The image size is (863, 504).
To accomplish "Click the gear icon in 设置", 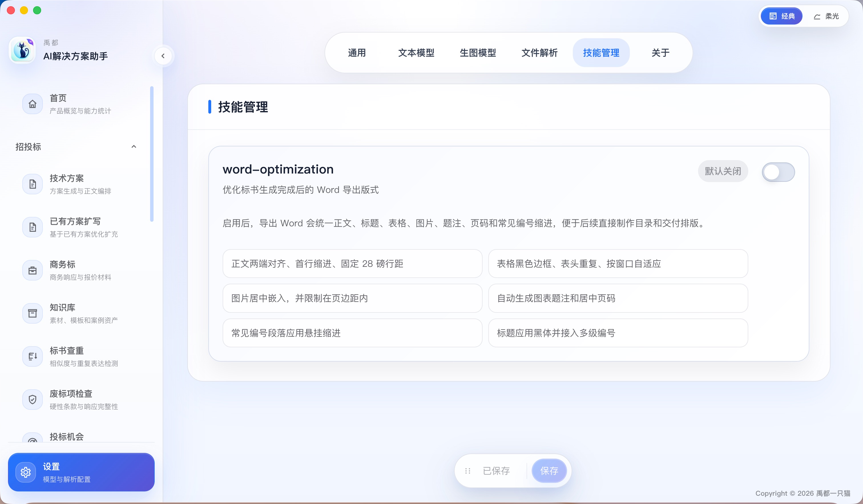I will [x=26, y=473].
